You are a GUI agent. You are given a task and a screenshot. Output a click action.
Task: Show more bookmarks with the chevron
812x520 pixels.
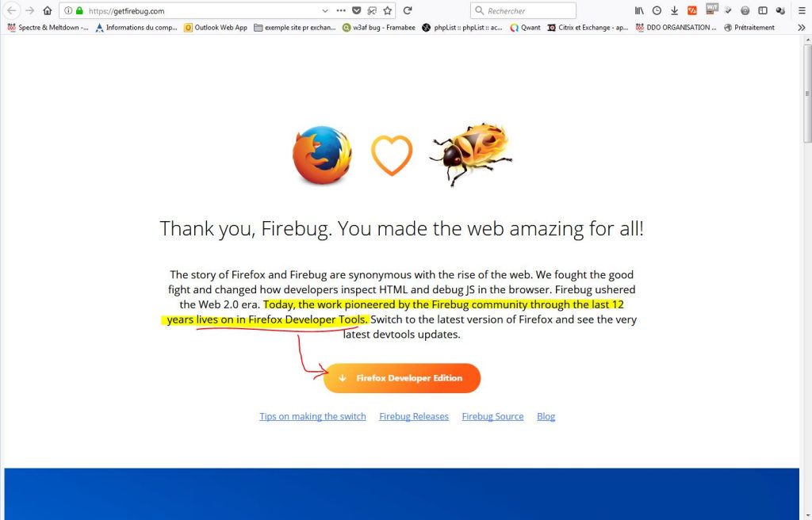802,28
